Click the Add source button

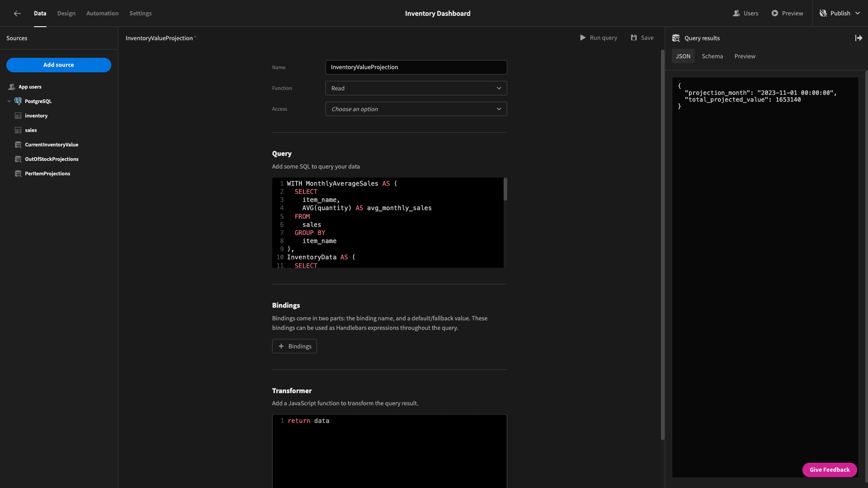[x=59, y=65]
